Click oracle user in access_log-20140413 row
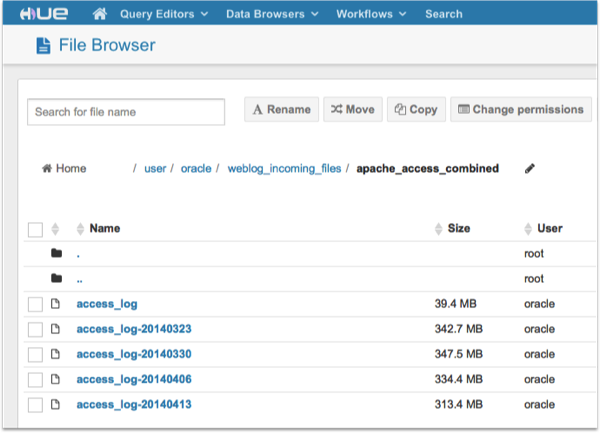Image resolution: width=600 pixels, height=433 pixels. (x=539, y=404)
